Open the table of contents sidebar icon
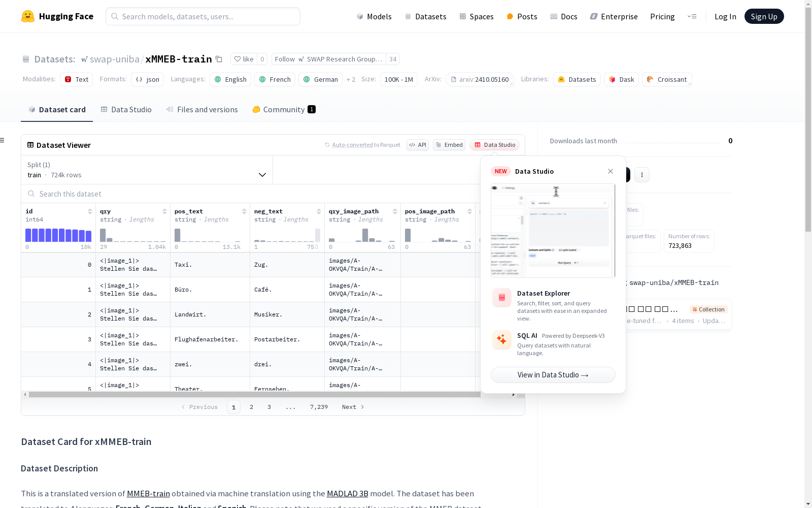This screenshot has height=508, width=812. (3, 140)
